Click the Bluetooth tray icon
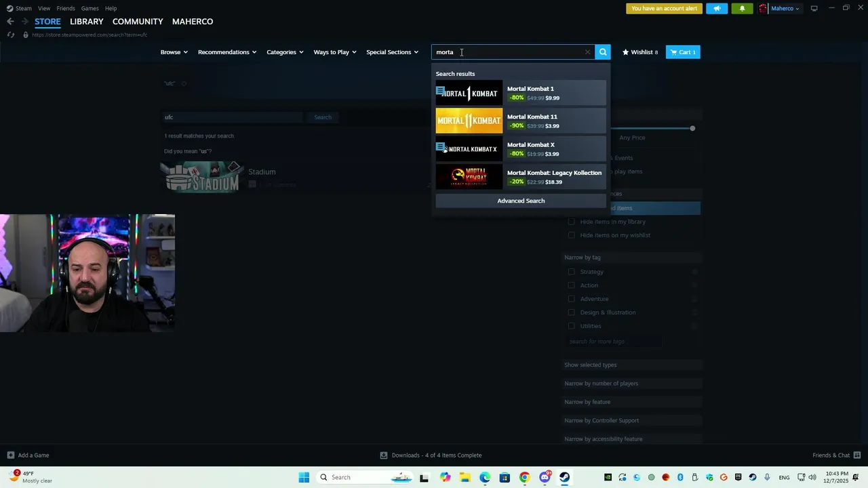The image size is (868, 488). tap(680, 477)
